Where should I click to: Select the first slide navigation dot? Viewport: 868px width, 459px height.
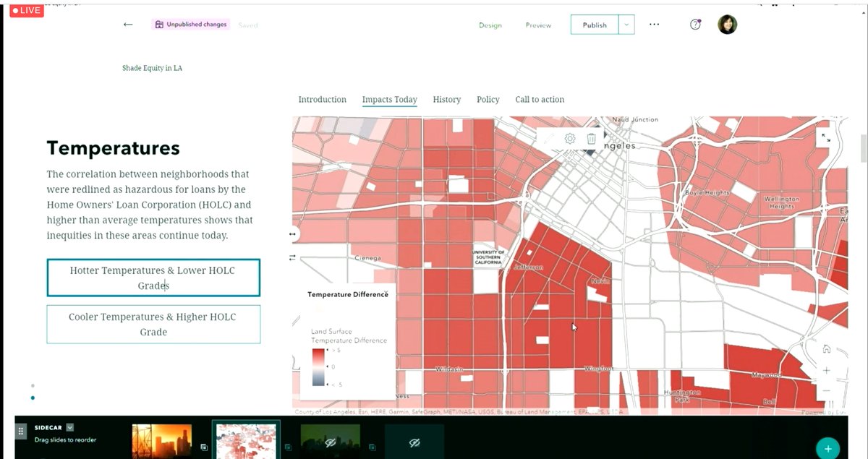(x=33, y=386)
